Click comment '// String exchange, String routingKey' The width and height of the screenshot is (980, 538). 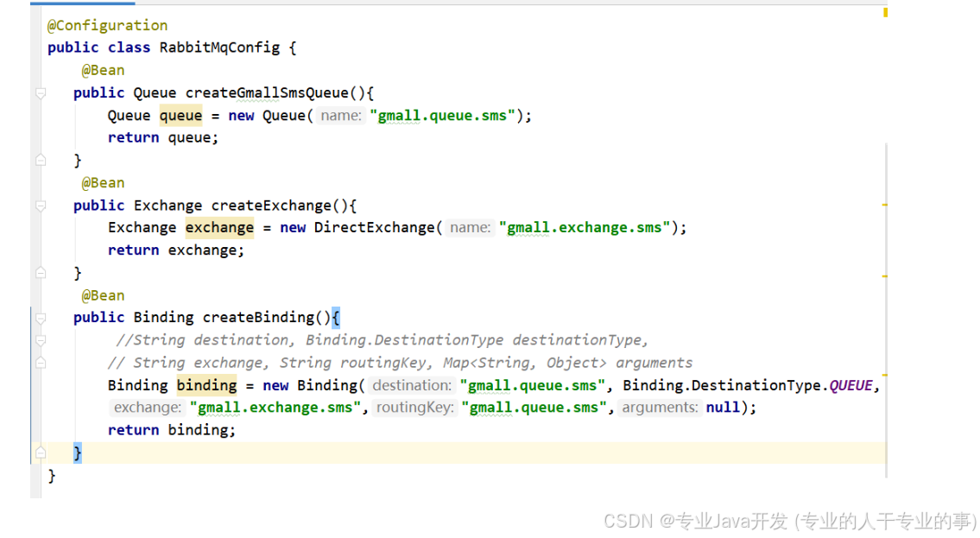pos(400,363)
